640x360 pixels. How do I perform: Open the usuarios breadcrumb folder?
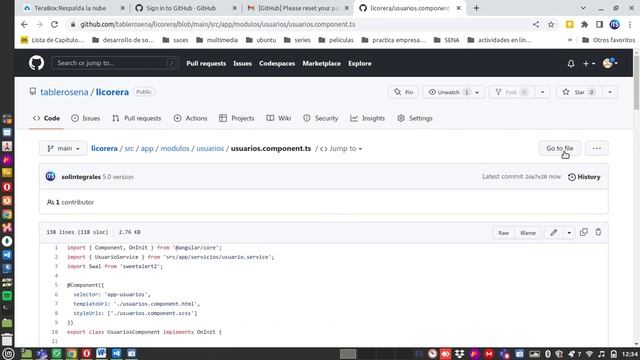point(210,149)
